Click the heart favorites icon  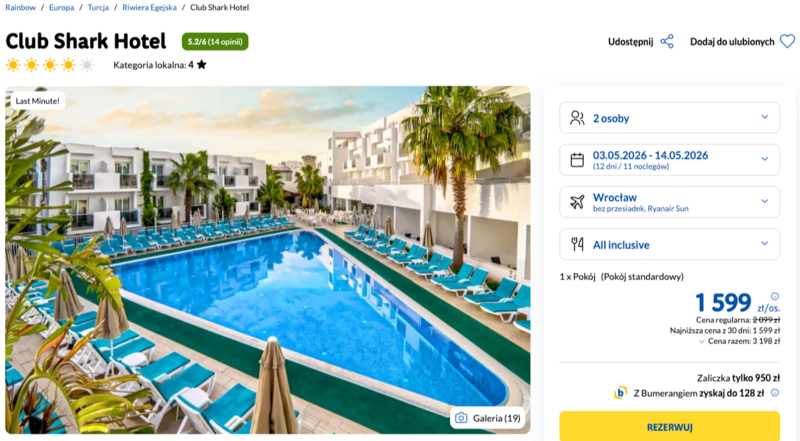[x=787, y=41]
